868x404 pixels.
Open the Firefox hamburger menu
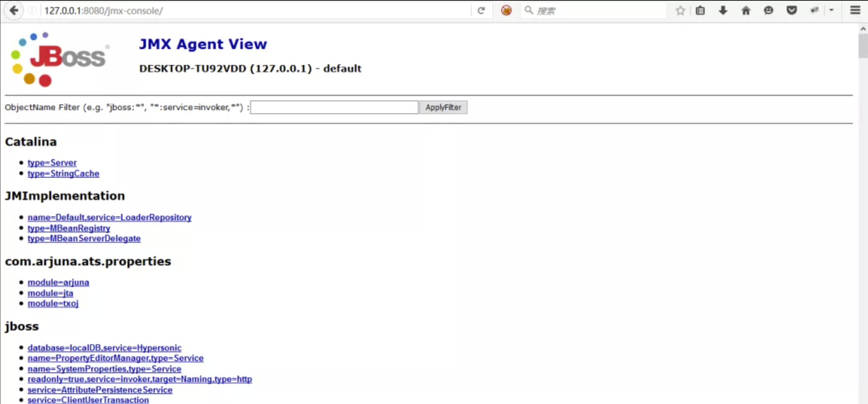click(x=855, y=10)
